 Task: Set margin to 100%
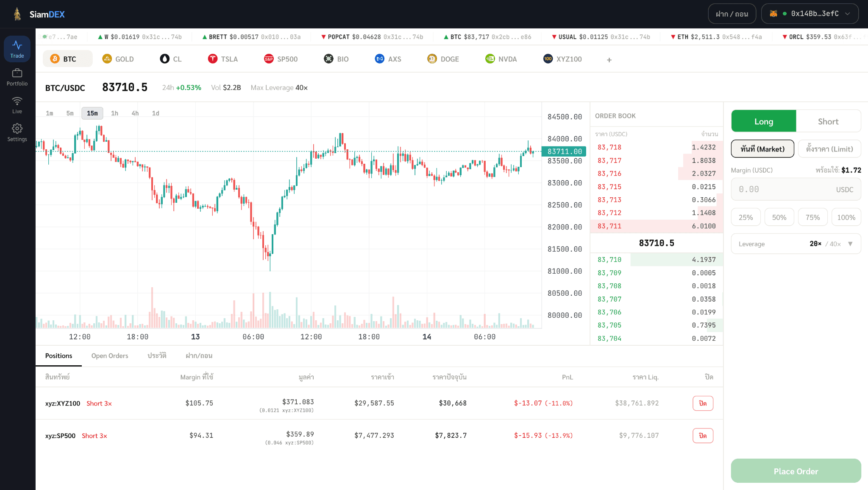pyautogui.click(x=846, y=217)
